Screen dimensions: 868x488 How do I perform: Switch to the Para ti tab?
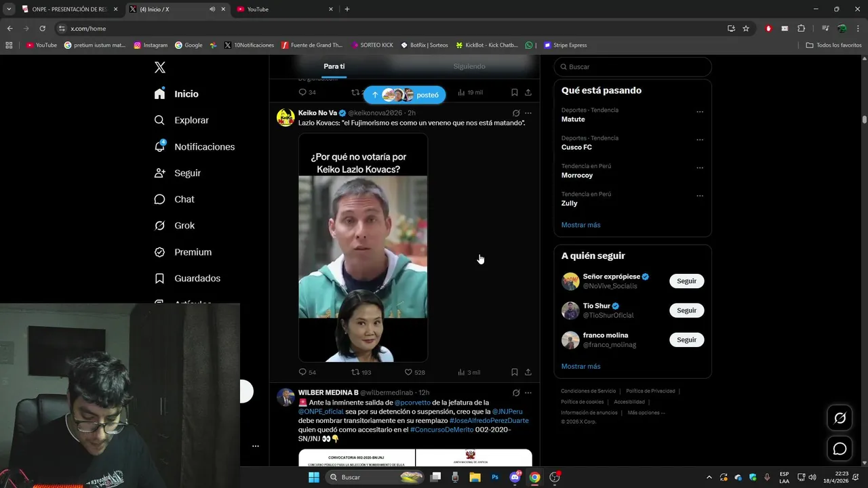coord(334,66)
